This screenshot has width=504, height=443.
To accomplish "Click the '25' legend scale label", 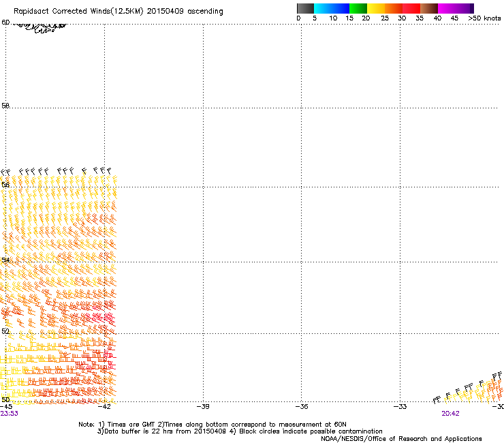I will tap(385, 18).
